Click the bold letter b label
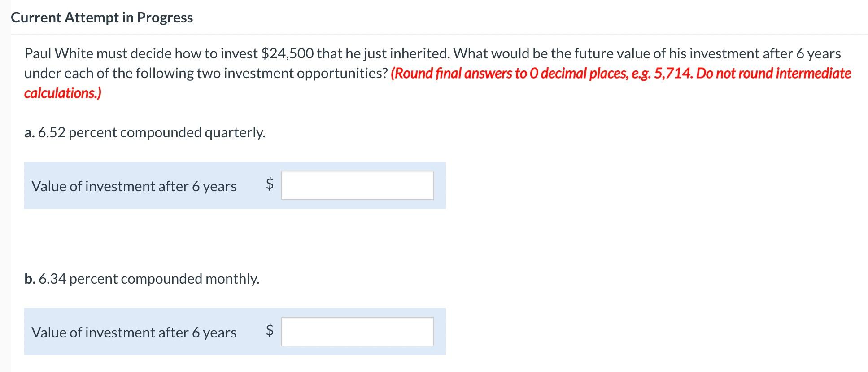The image size is (868, 372). click(x=30, y=279)
